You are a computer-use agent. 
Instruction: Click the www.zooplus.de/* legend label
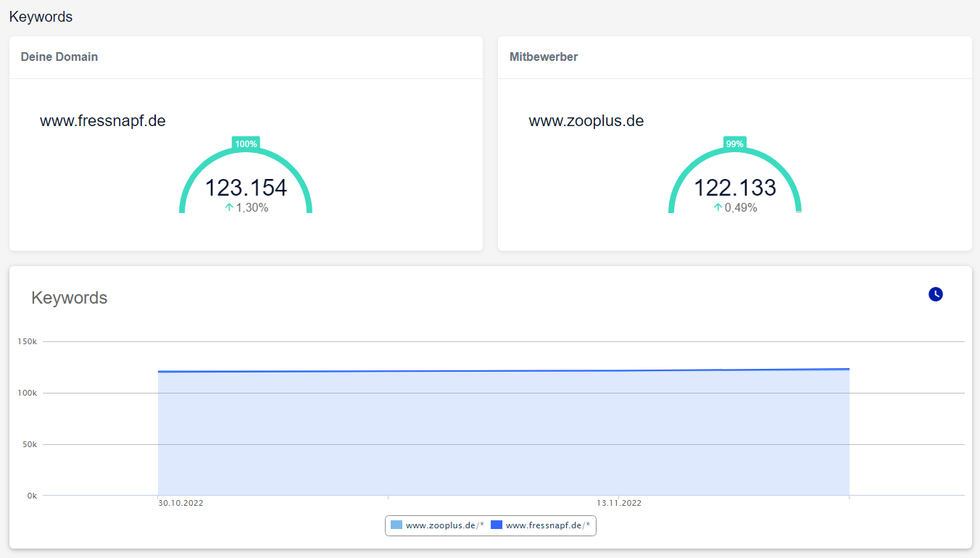(445, 525)
